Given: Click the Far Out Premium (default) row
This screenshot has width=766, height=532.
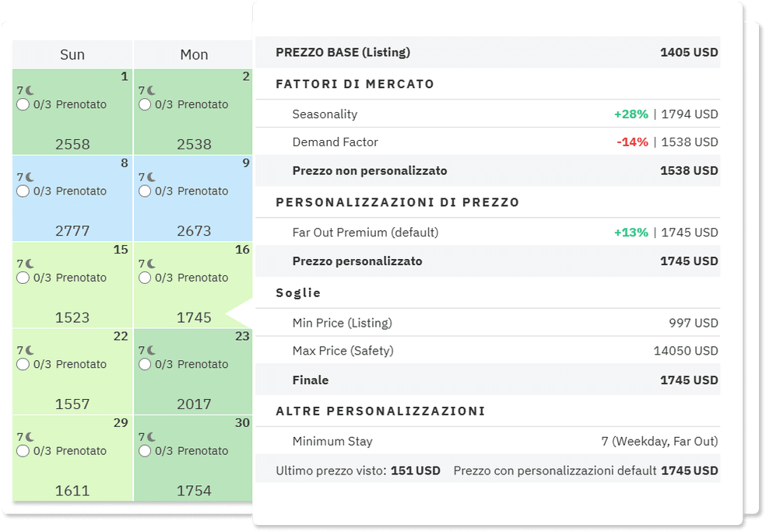Looking at the screenshot, I should point(497,233).
